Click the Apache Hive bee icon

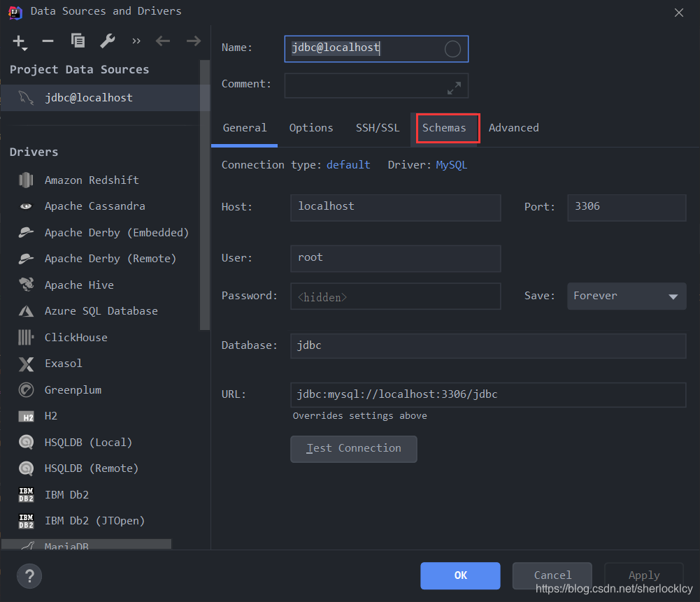pyautogui.click(x=26, y=285)
